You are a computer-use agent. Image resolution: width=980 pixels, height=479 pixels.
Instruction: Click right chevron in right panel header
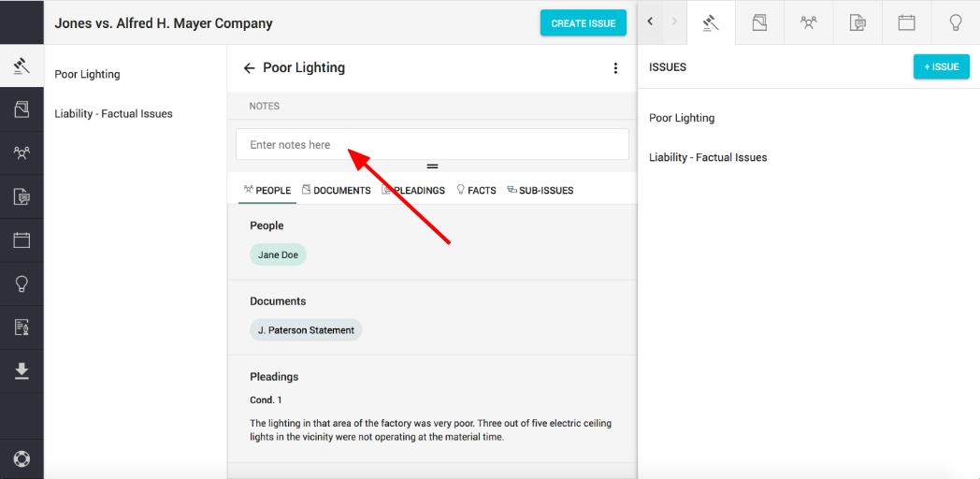coord(674,22)
